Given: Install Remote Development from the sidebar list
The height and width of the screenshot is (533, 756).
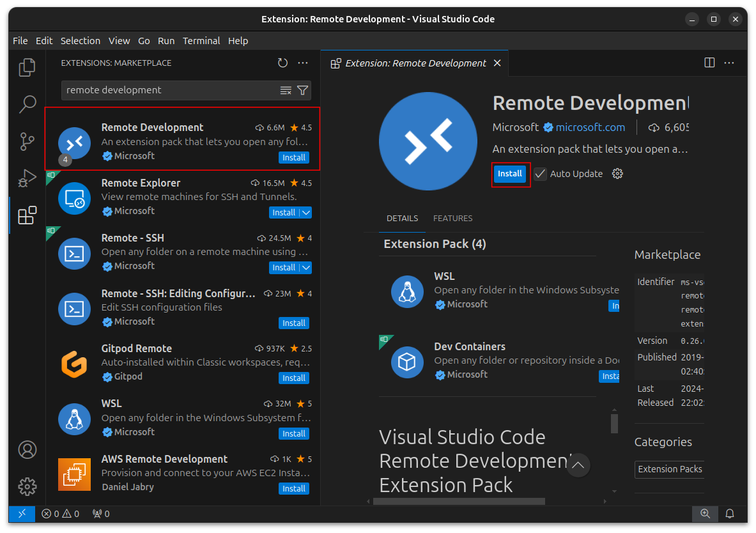Looking at the screenshot, I should [293, 158].
